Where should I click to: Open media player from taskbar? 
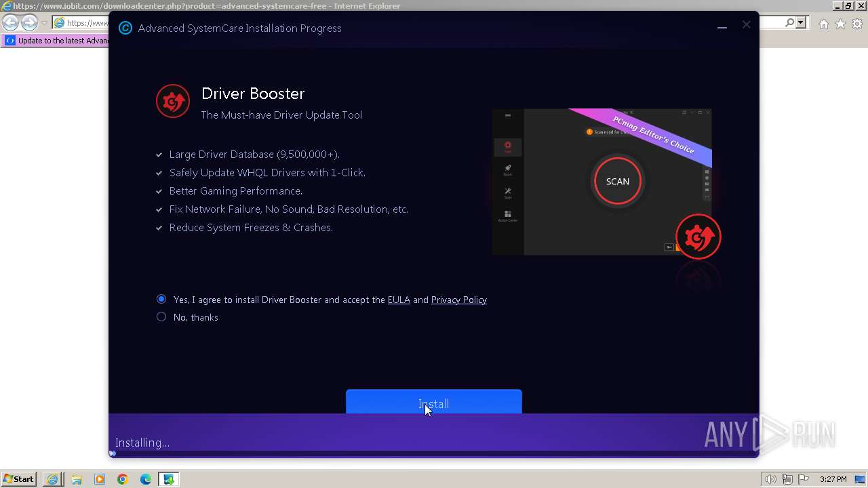coord(99,479)
